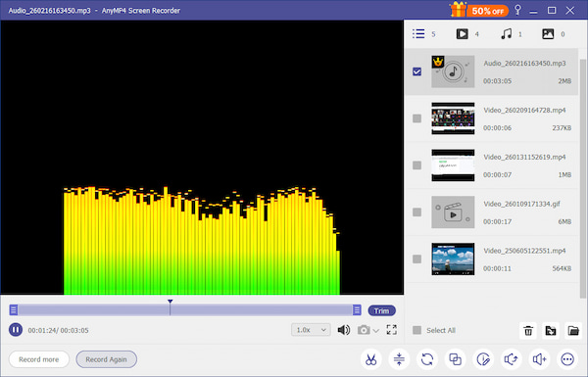Click the right trim end handle
Viewport: 588px width, 377px height.
357,309
